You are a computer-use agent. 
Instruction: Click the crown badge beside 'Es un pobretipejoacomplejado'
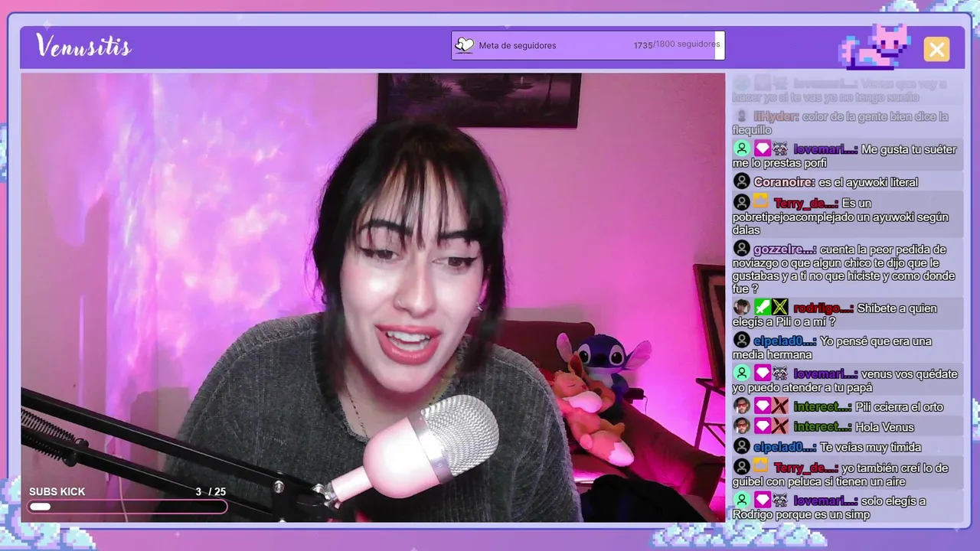[761, 202]
